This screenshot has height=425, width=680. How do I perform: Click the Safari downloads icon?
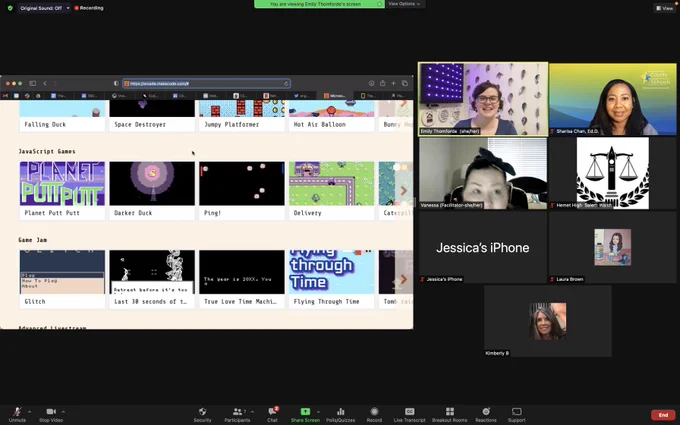[x=372, y=83]
